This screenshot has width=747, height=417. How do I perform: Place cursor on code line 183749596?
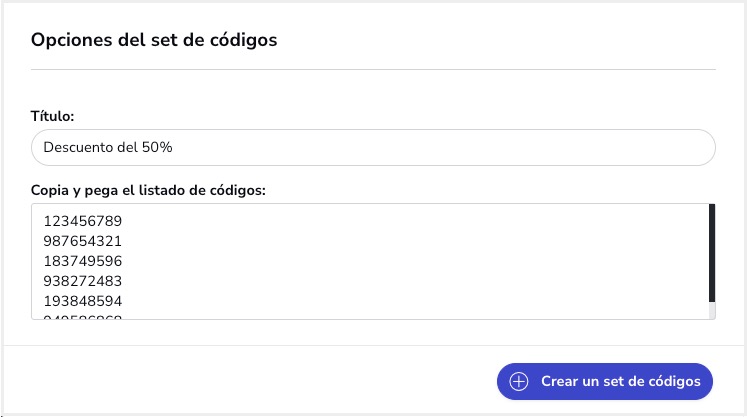tap(83, 261)
